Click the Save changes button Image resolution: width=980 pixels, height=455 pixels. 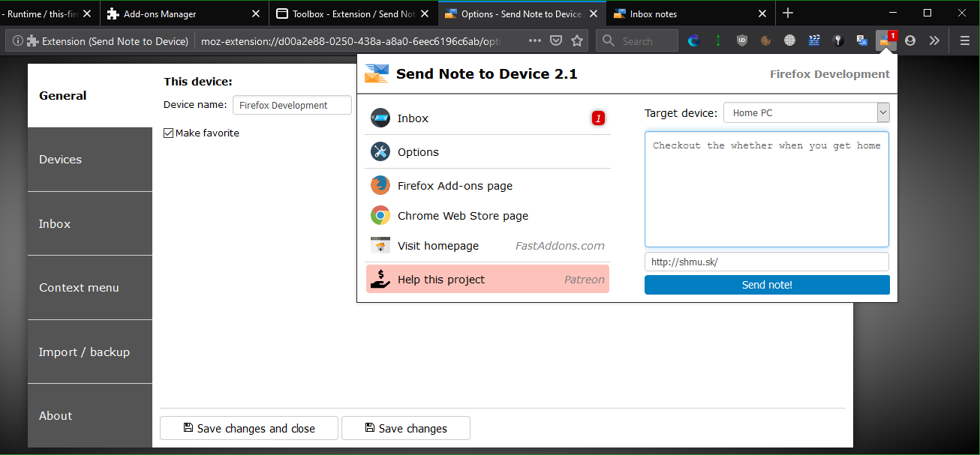click(x=406, y=428)
